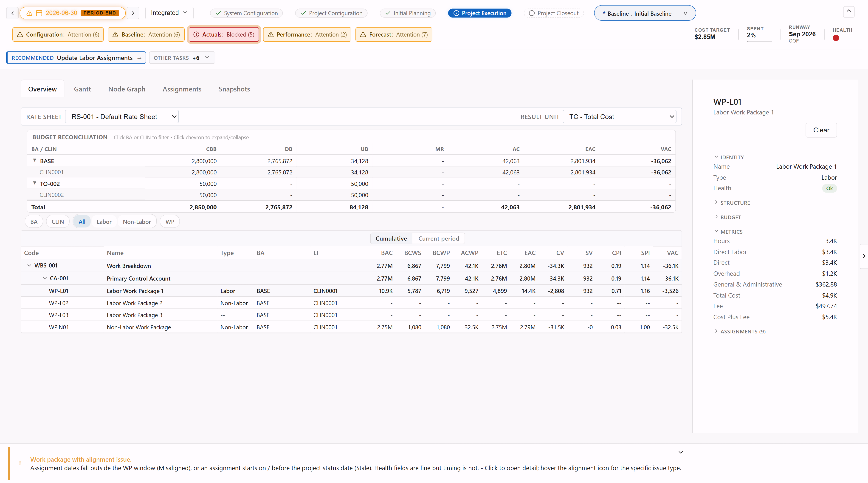The image size is (868, 483).
Task: Open the Baseline Initial Baseline selector
Action: [x=645, y=13]
